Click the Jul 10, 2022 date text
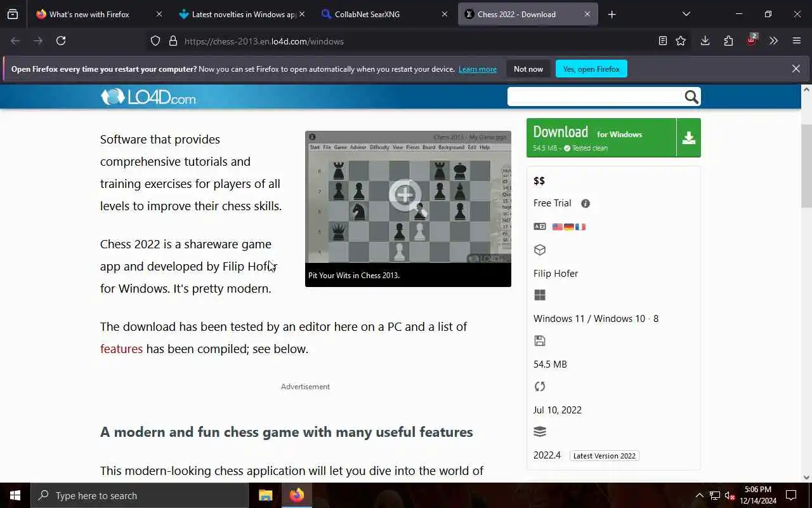The image size is (812, 508). point(558,410)
